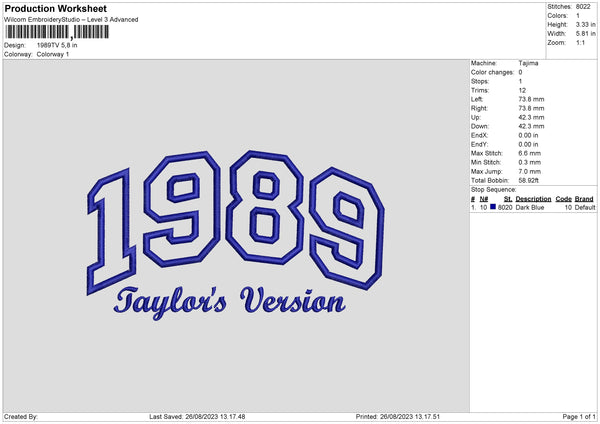Click the Total Bobbin value 58.92ft
This screenshot has width=600, height=424.
coord(528,180)
